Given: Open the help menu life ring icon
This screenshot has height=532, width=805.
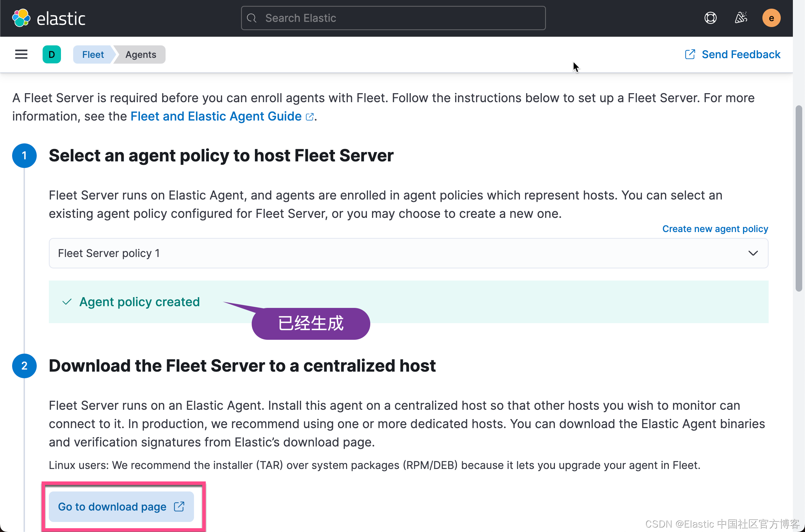Looking at the screenshot, I should click(710, 18).
